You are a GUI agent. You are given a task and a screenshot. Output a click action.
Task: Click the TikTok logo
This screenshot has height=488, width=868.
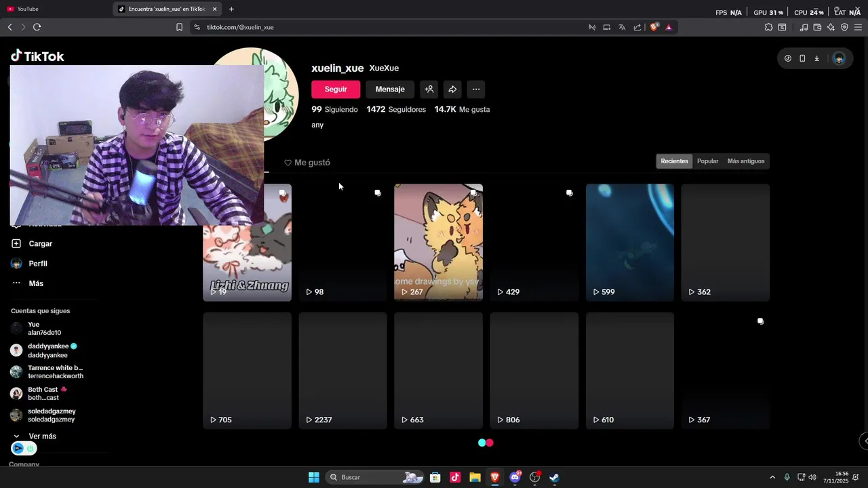pos(37,56)
